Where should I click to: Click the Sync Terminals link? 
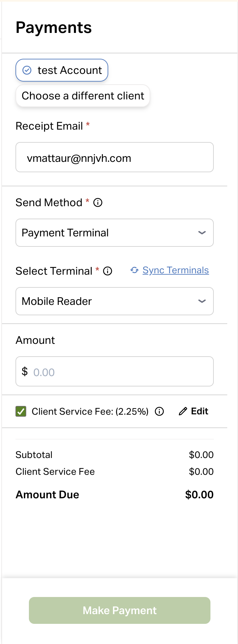175,270
